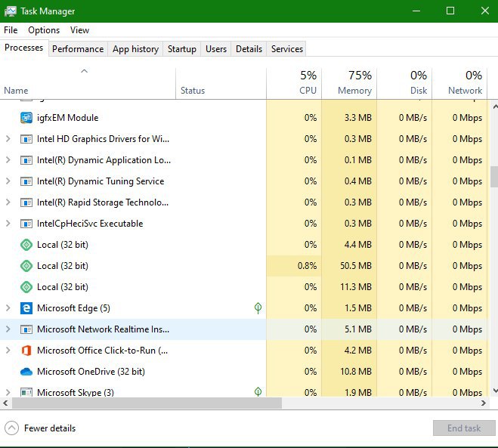Screen dimensions: 498x448
Task: Click the End task button
Action: 464,428
